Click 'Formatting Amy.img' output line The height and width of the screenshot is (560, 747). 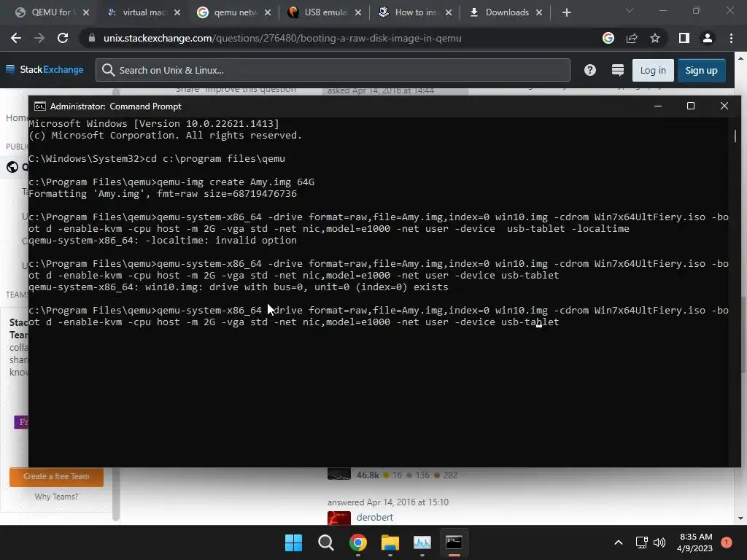(x=163, y=194)
